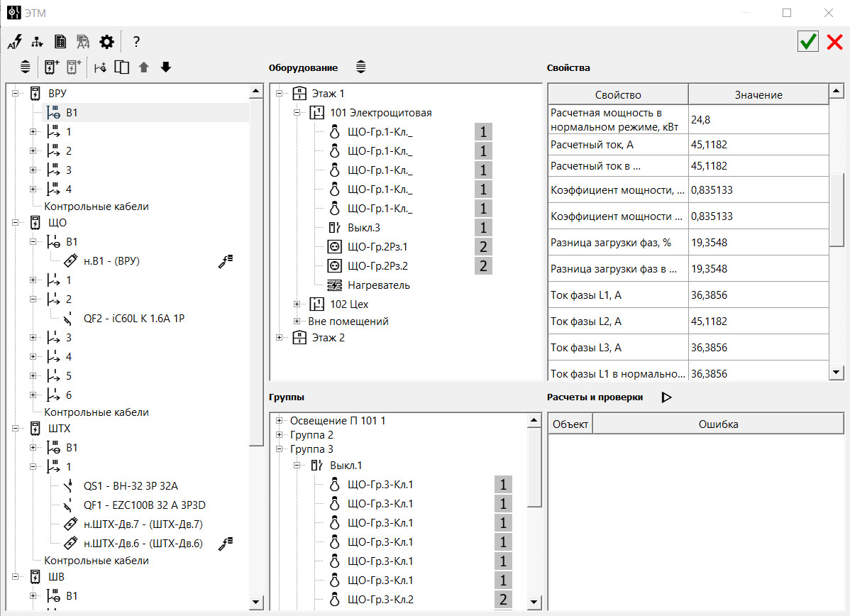Click the badge 2 beside ЩО-Гр.2Рз.1

pyautogui.click(x=484, y=247)
